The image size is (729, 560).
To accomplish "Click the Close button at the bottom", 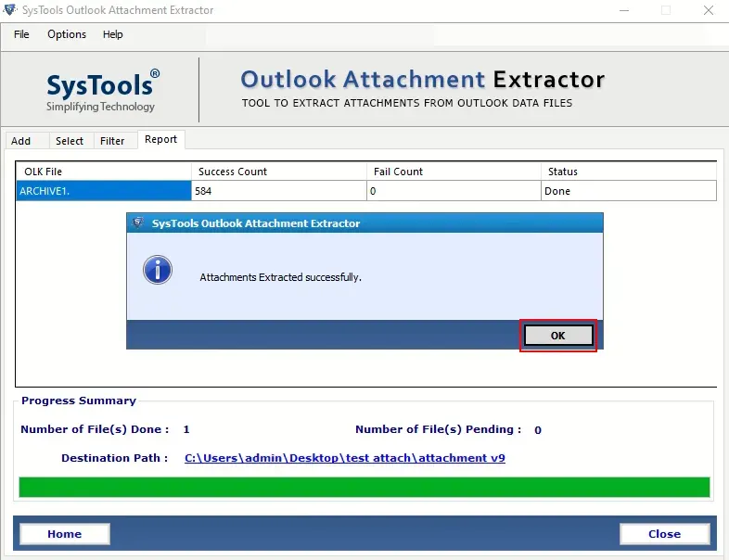I will [x=664, y=534].
